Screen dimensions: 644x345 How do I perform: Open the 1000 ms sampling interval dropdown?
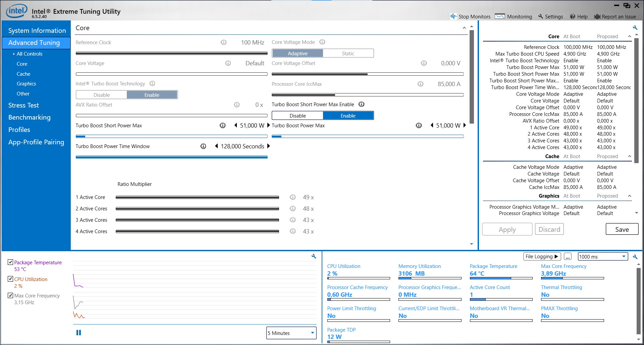[x=603, y=257]
